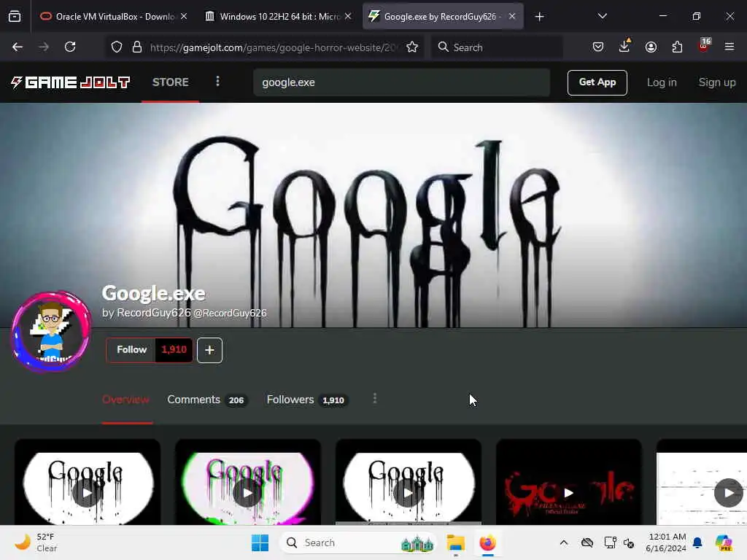This screenshot has width=747, height=560.
Task: Open the three-dot menu after Followers tab
Action: (375, 399)
